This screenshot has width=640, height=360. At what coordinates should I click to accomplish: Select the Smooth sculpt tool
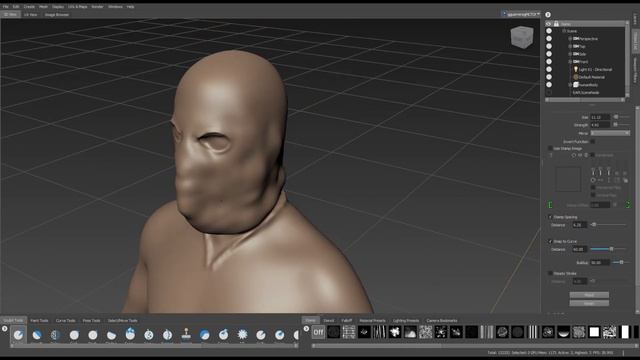click(x=37, y=335)
